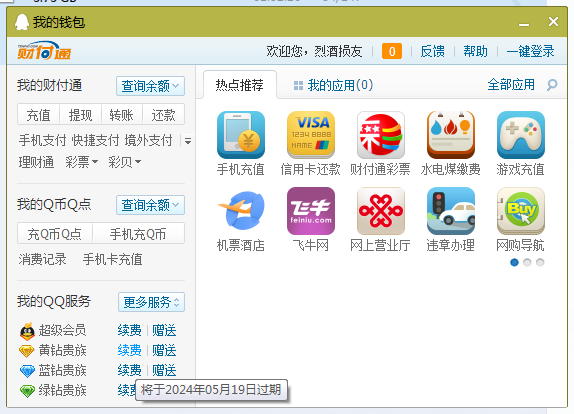Switch to the 我的应用(0) tab
This screenshot has width=574, height=414.
point(333,85)
